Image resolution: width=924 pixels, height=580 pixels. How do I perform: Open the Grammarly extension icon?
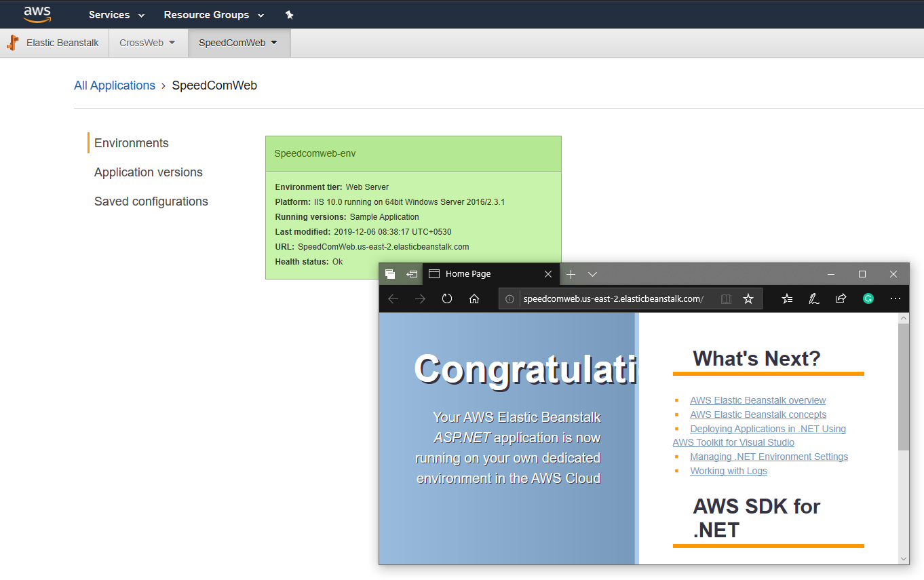click(868, 298)
